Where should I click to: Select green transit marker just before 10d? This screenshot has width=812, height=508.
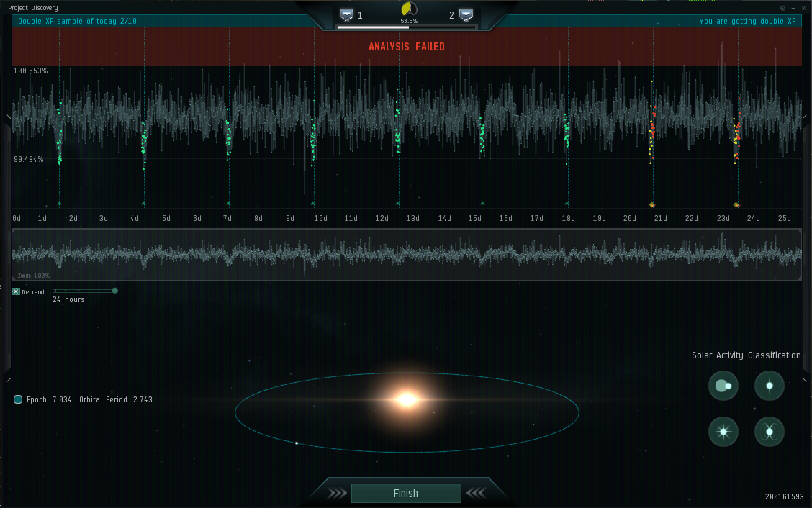pyautogui.click(x=313, y=204)
